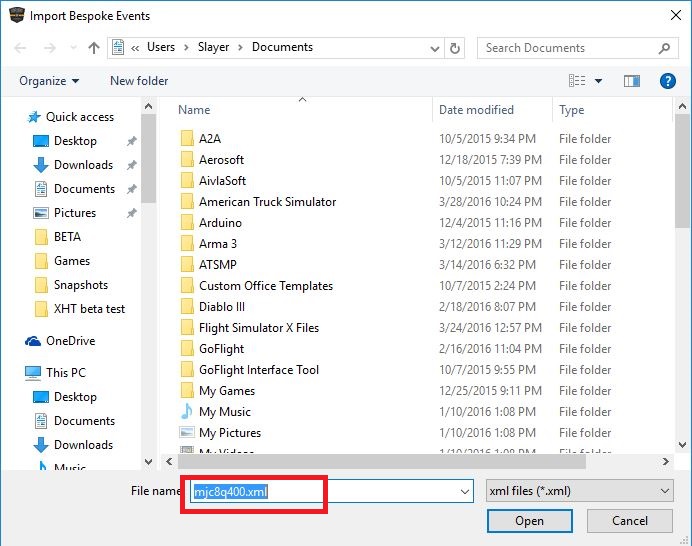Open the Organize dropdown menu
This screenshot has width=692, height=546.
[x=48, y=81]
